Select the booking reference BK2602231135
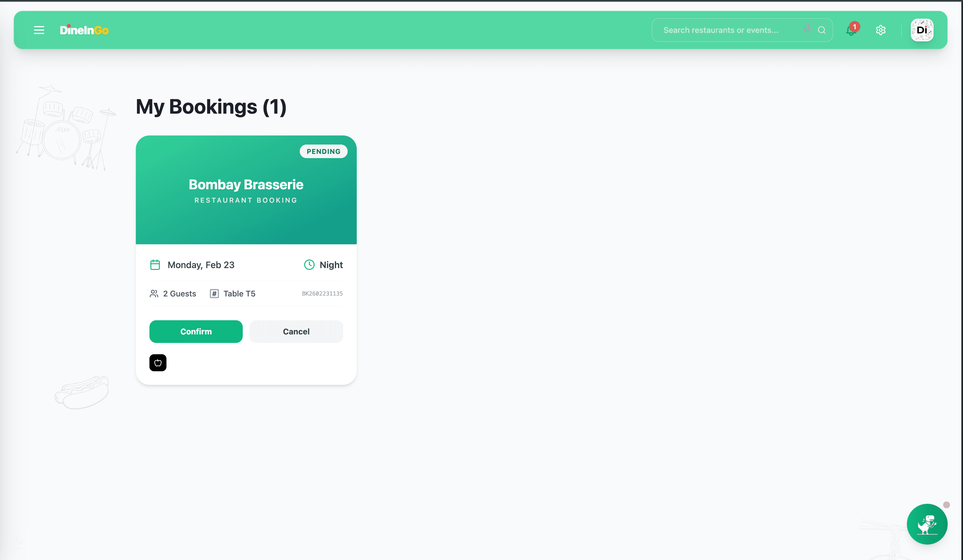Image resolution: width=963 pixels, height=560 pixels. pyautogui.click(x=322, y=293)
